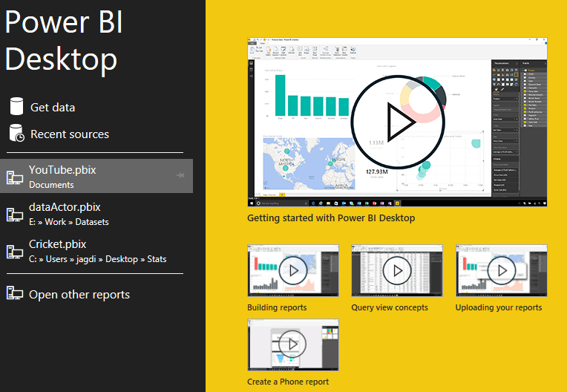The width and height of the screenshot is (567, 392).
Task: Click the Recent sources database clock icon
Action: coord(16,133)
